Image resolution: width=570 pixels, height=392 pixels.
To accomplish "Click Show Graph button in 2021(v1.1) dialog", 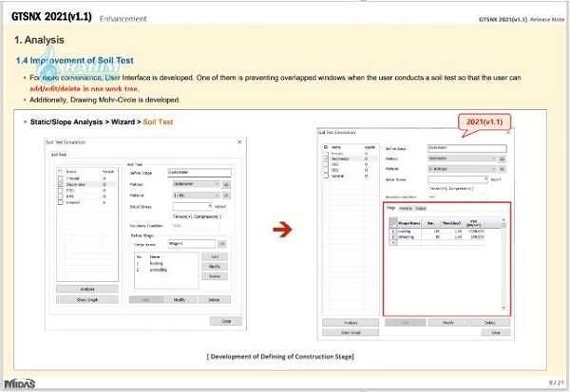I will click(351, 332).
